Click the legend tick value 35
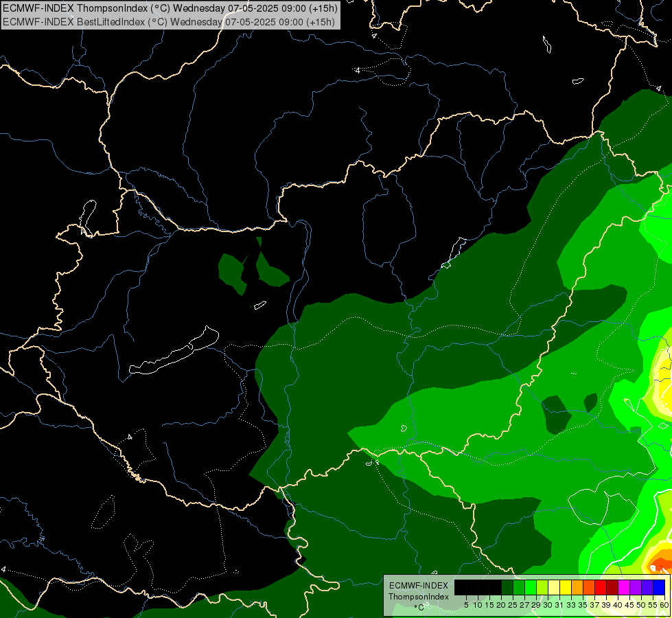The height and width of the screenshot is (618, 672). [583, 605]
